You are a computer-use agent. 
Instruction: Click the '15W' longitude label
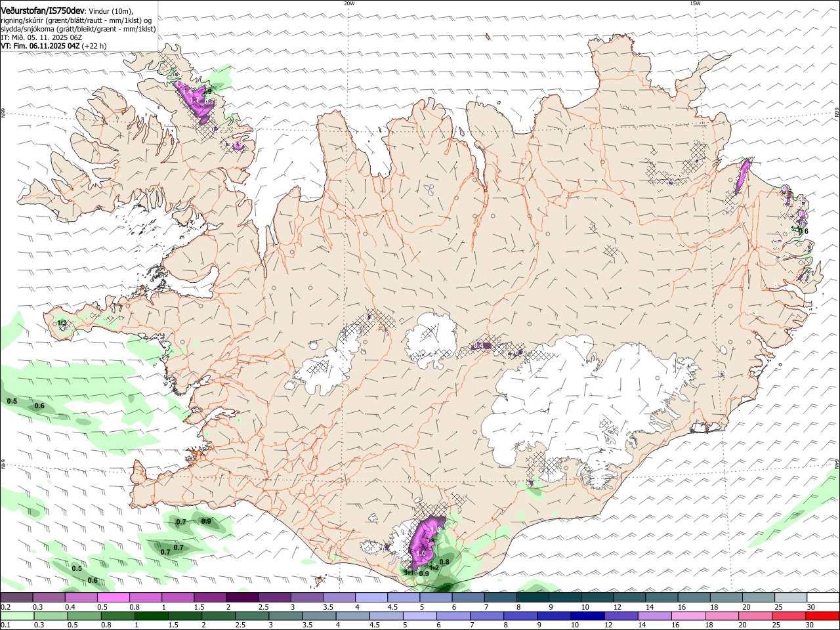click(695, 3)
